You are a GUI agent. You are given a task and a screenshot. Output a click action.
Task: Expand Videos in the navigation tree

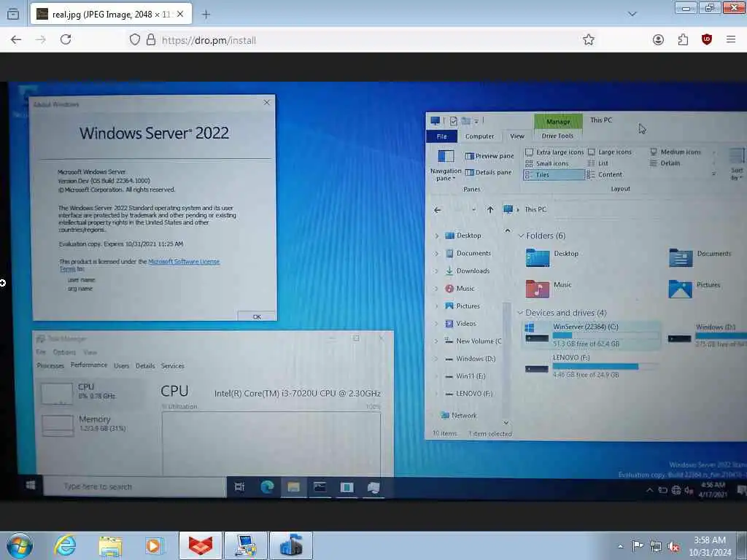point(436,324)
